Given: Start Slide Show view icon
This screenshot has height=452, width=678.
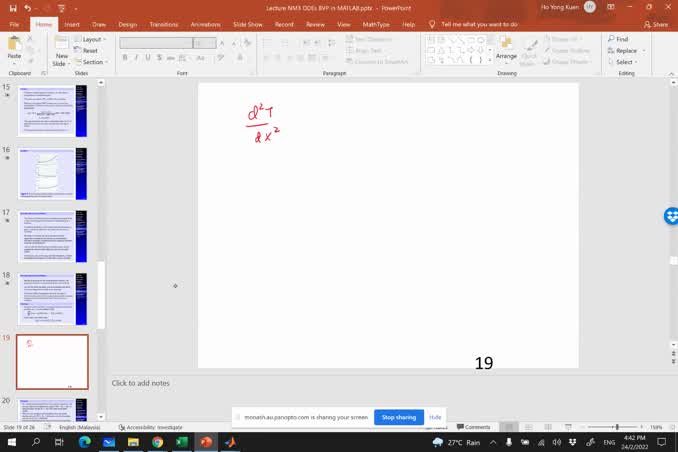Looking at the screenshot, I should coord(568,427).
